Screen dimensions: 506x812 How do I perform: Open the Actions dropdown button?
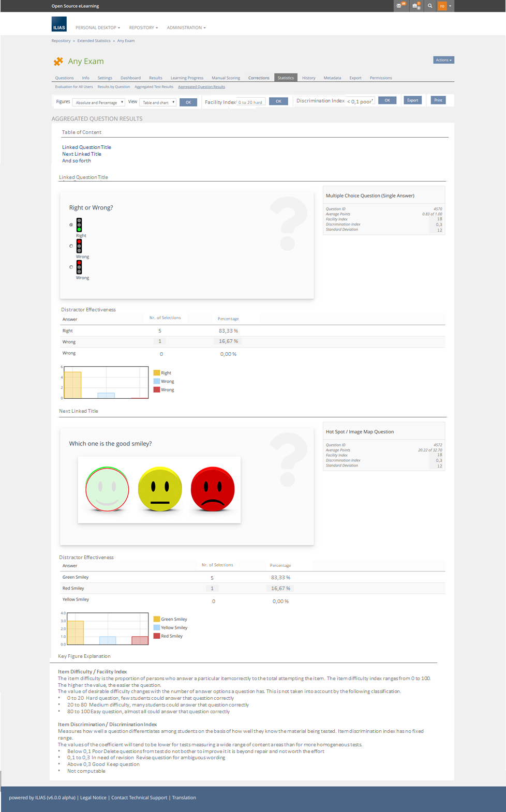coord(443,60)
